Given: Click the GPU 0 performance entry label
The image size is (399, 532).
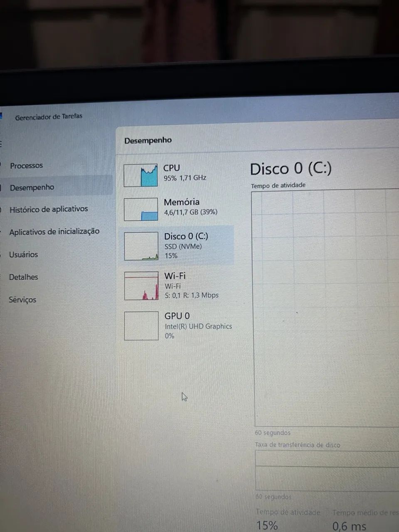Looking at the screenshot, I should 177,316.
